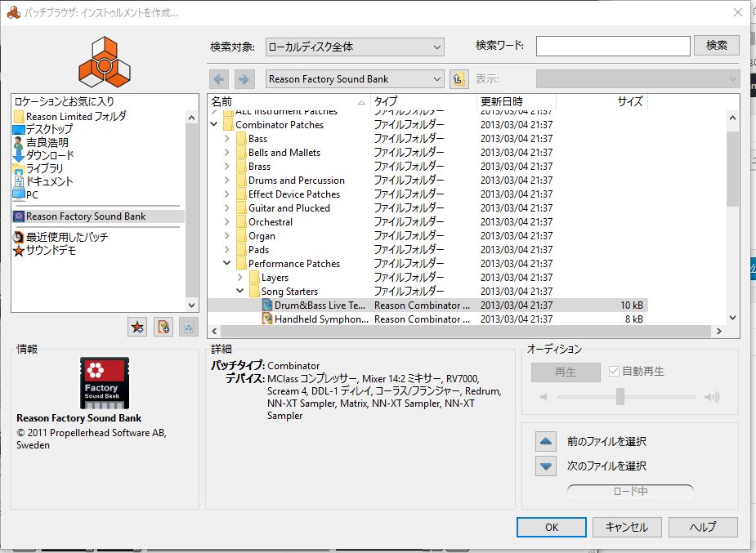
Task: Click the Handheld Symphon... combinator file icon
Action: tap(267, 319)
